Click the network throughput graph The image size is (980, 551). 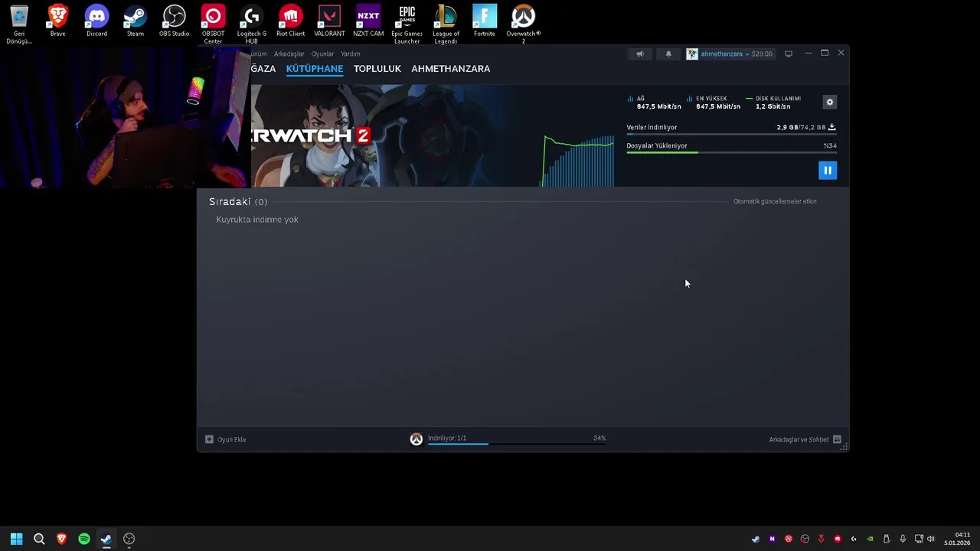[x=578, y=161]
